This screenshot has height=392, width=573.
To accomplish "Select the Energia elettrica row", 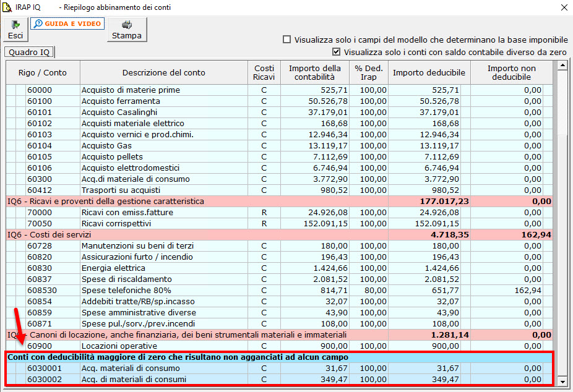I will (279, 268).
